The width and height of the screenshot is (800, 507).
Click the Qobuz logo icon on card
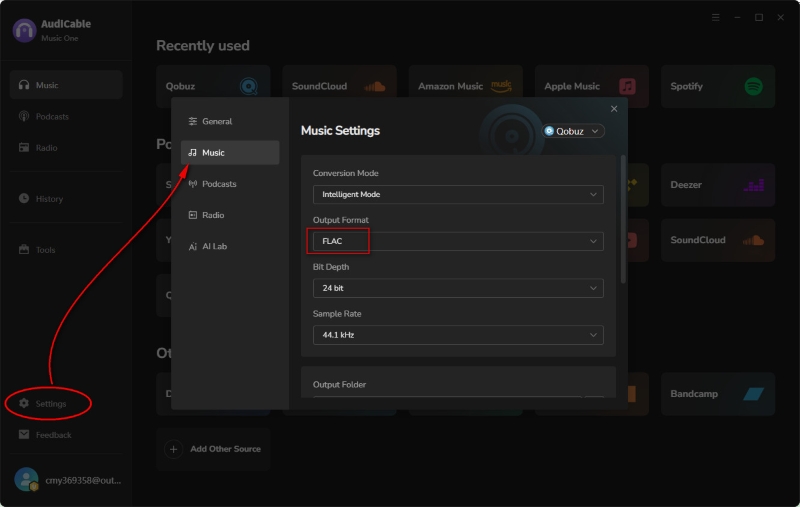coord(248,86)
